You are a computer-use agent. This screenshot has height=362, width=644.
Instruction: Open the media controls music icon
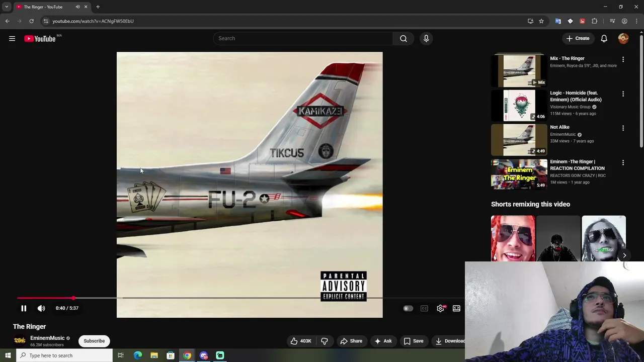(x=612, y=21)
